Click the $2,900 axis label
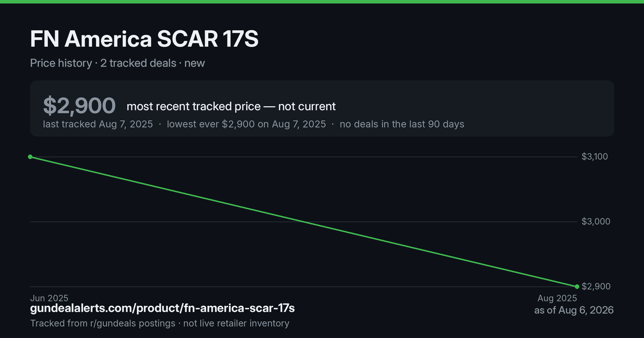 point(596,286)
